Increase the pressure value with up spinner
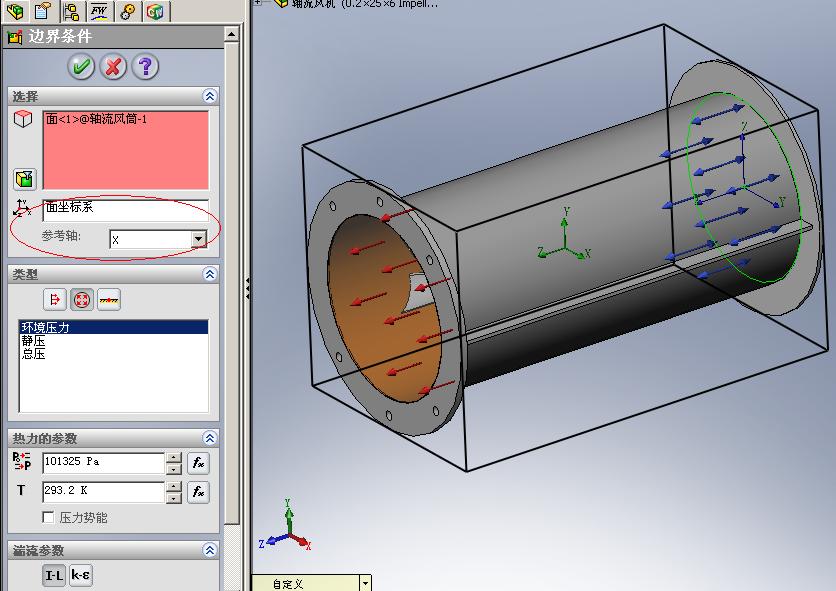The width and height of the screenshot is (836, 591). point(174,458)
